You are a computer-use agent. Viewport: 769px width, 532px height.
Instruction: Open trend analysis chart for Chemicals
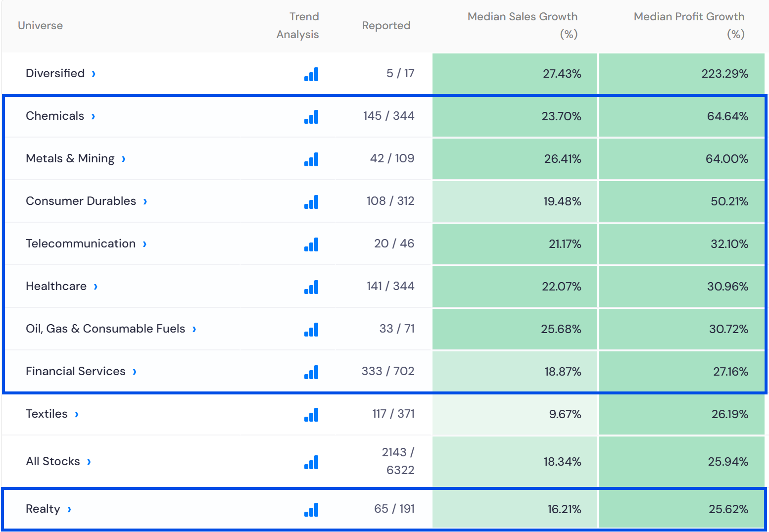[x=311, y=117]
